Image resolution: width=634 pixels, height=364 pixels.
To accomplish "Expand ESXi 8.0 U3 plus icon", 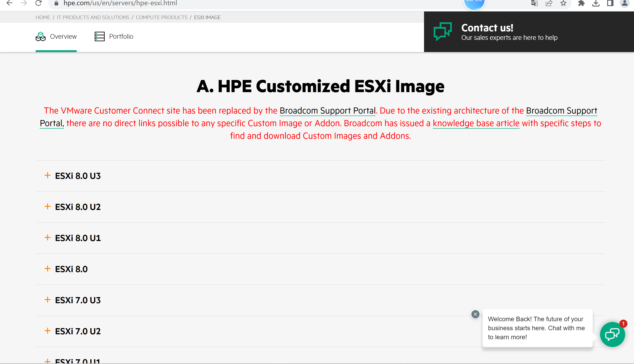I will [47, 175].
